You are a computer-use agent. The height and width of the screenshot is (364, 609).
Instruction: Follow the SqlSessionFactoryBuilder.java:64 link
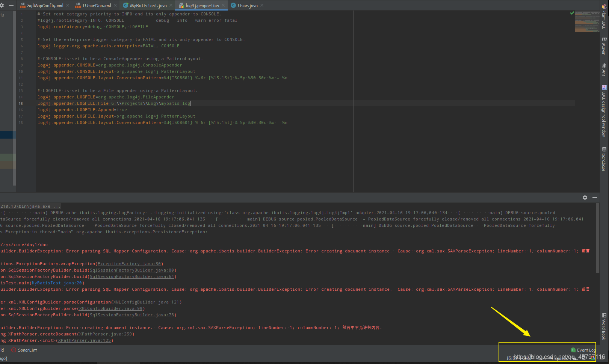[132, 277]
